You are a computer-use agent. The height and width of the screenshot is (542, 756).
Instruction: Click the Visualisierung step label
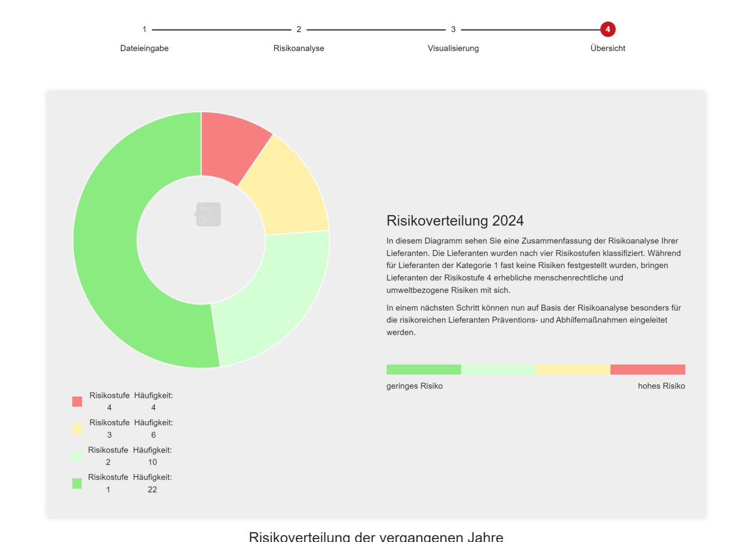pos(454,48)
